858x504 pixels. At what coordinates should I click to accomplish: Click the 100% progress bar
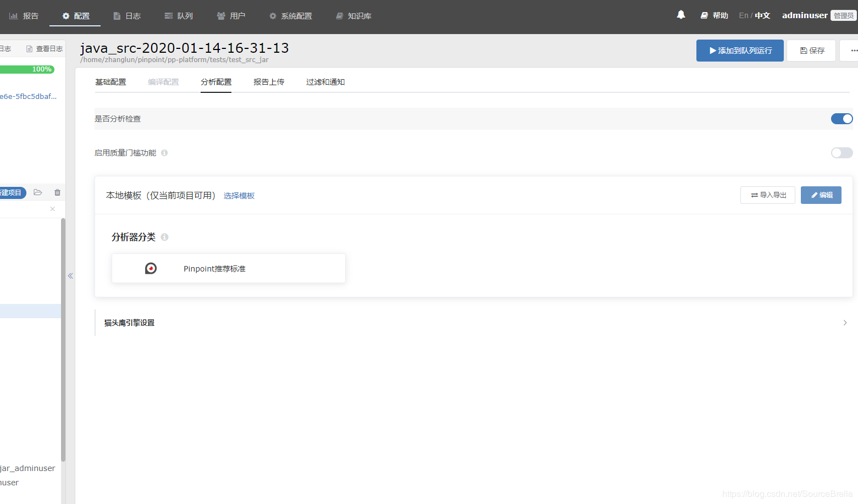(x=27, y=69)
